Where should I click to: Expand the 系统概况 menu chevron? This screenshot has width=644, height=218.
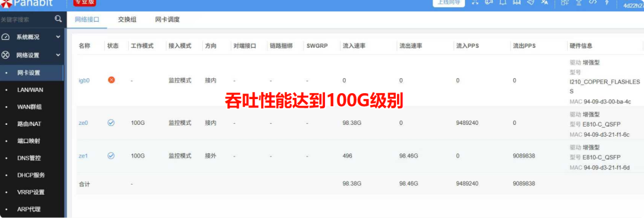58,37
